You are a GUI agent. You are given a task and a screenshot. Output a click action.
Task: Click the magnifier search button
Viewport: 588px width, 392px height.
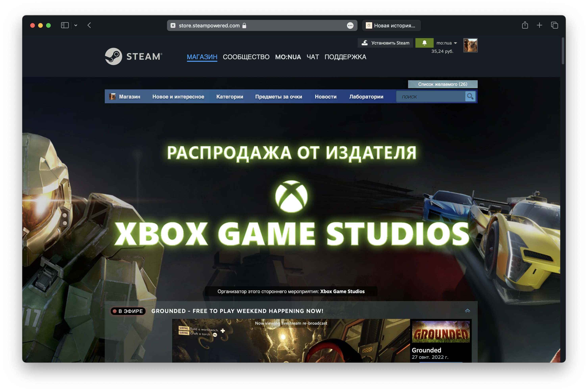click(x=470, y=97)
